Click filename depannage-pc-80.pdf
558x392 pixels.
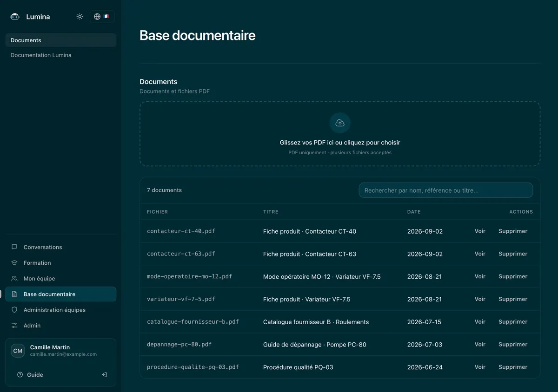point(179,345)
